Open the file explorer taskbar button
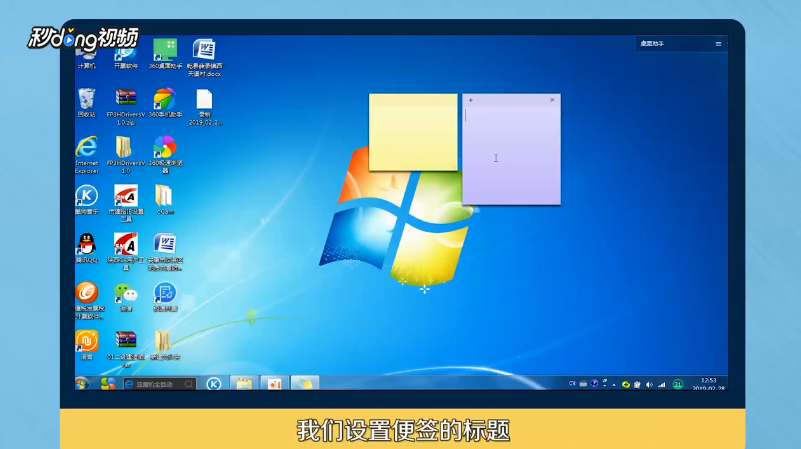This screenshot has width=801, height=449. pos(244,383)
